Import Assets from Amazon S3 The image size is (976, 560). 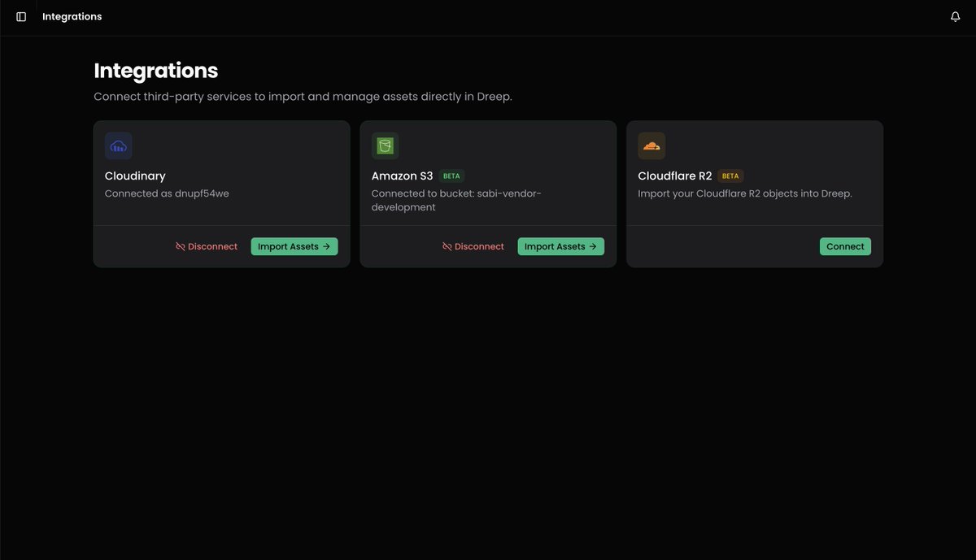(561, 246)
